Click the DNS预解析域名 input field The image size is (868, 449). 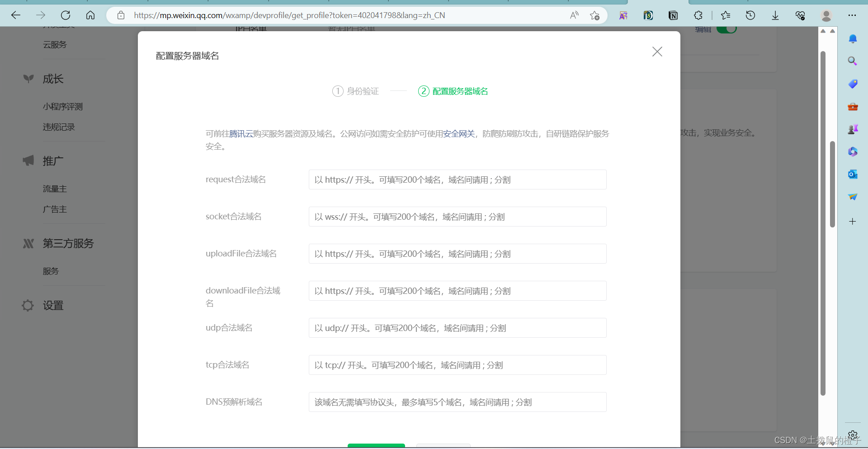coord(458,402)
